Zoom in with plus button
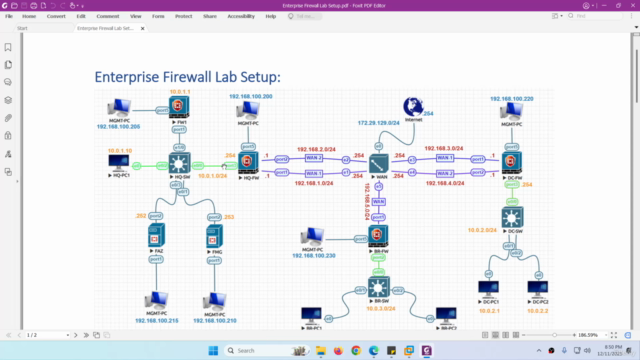Image resolution: width=640 pixels, height=360 pixels. pos(574,335)
